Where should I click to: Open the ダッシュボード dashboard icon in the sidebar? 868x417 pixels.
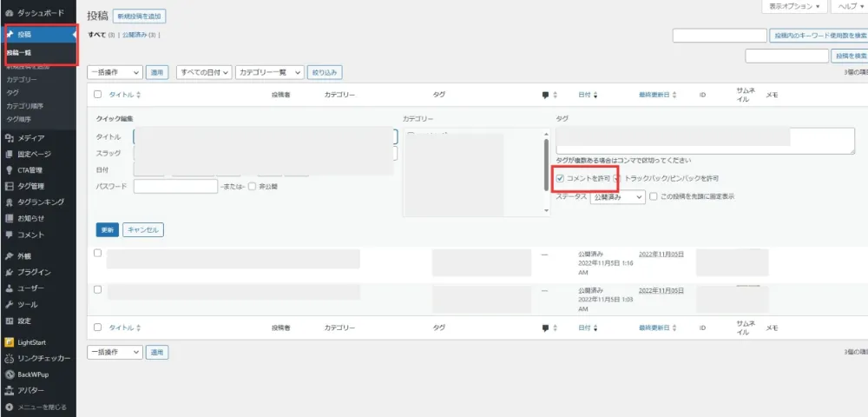(9, 13)
